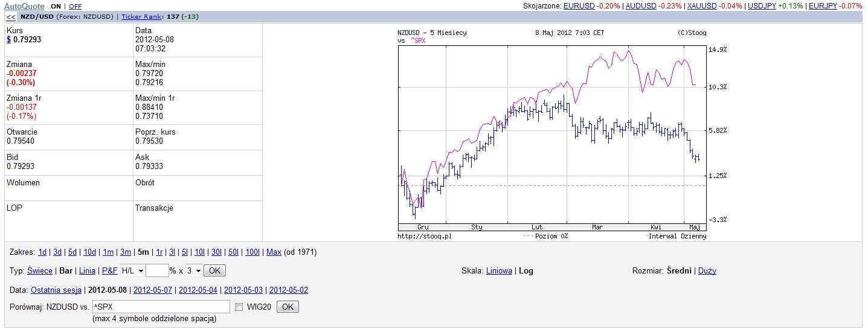
Task: Switch chart type to Linia
Action: tap(88, 271)
